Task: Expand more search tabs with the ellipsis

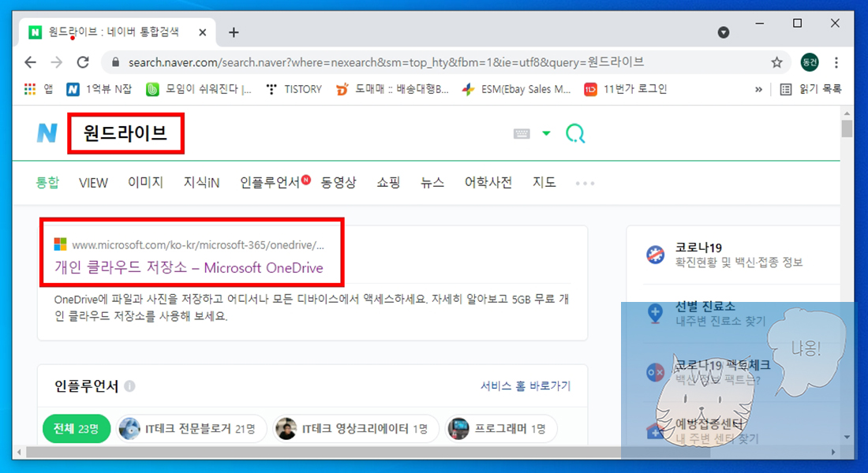Action: [585, 183]
